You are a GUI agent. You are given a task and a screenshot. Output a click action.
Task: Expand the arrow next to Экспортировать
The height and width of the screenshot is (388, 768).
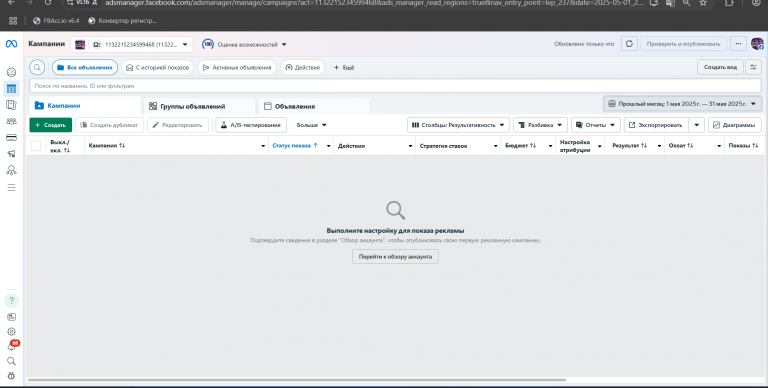click(x=696, y=125)
